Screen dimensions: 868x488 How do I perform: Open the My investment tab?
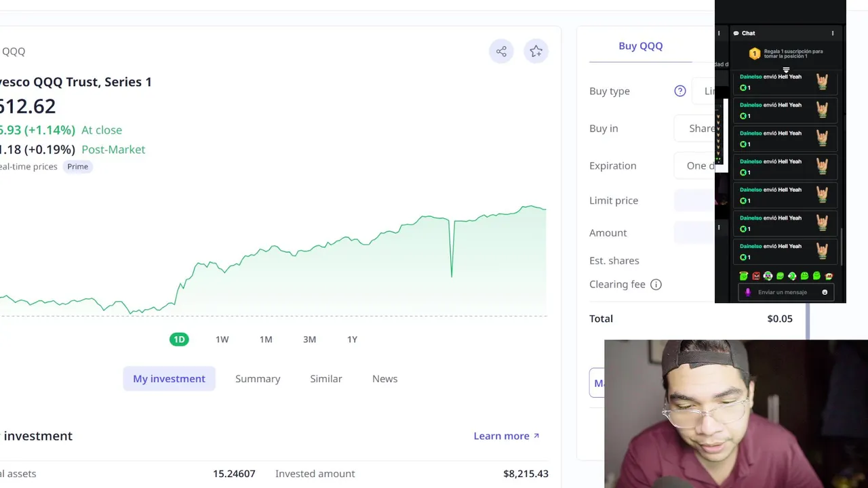(169, 379)
